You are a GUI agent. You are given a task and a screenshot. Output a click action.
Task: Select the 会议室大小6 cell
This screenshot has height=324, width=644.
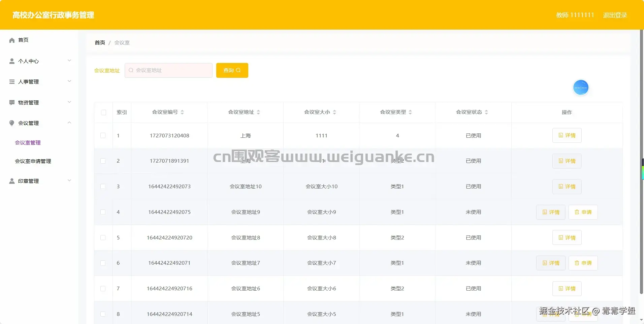point(322,289)
